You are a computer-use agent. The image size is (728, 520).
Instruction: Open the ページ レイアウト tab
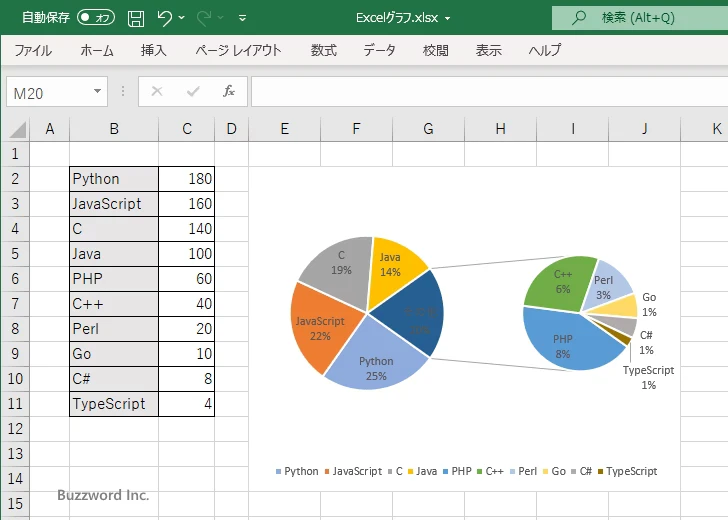pos(238,50)
